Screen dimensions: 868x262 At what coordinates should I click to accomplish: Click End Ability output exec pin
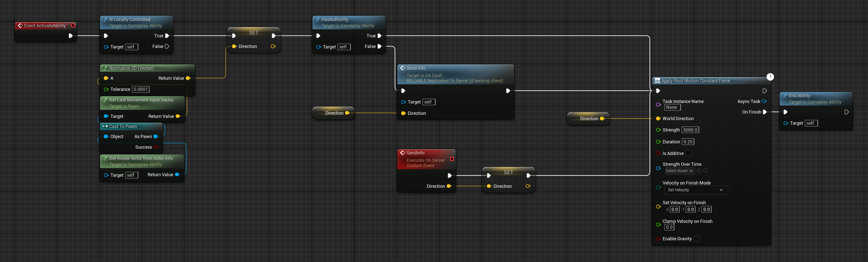pos(847,112)
